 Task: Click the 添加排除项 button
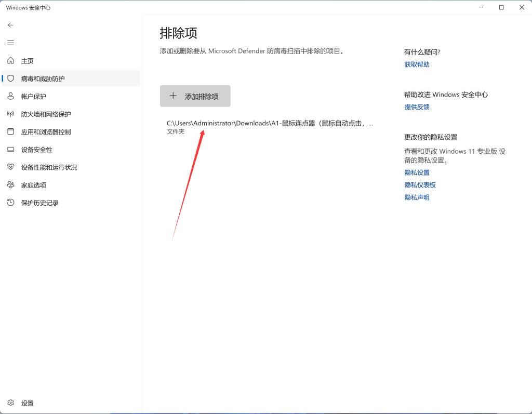195,96
